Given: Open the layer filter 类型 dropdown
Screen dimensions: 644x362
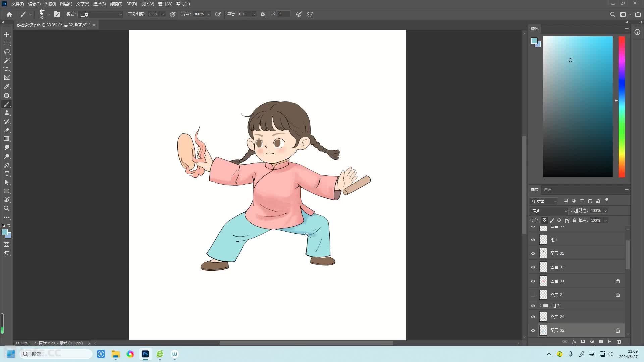Looking at the screenshot, I should coord(544,201).
